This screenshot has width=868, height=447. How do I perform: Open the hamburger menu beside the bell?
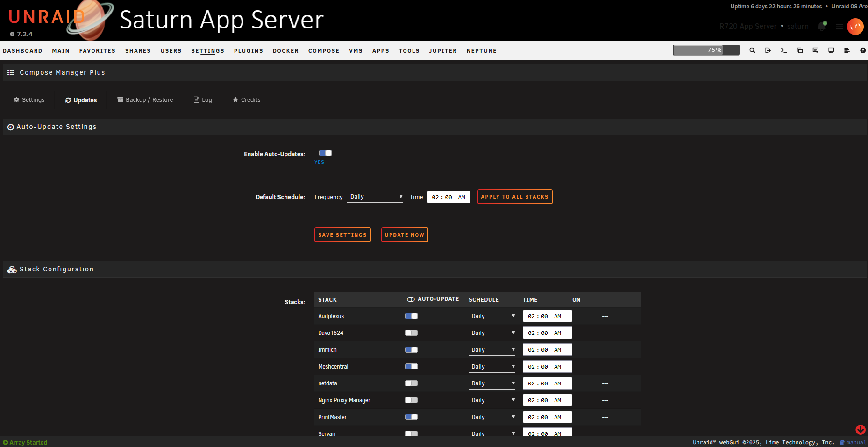(840, 27)
